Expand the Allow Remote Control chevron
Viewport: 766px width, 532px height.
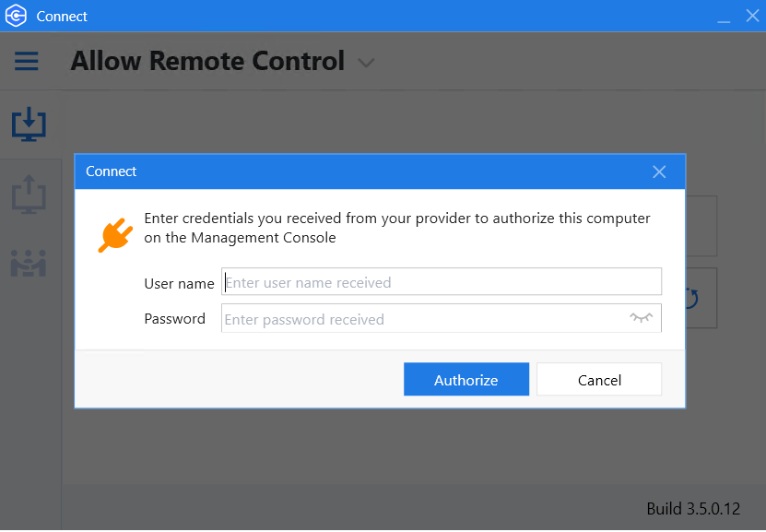pyautogui.click(x=366, y=63)
